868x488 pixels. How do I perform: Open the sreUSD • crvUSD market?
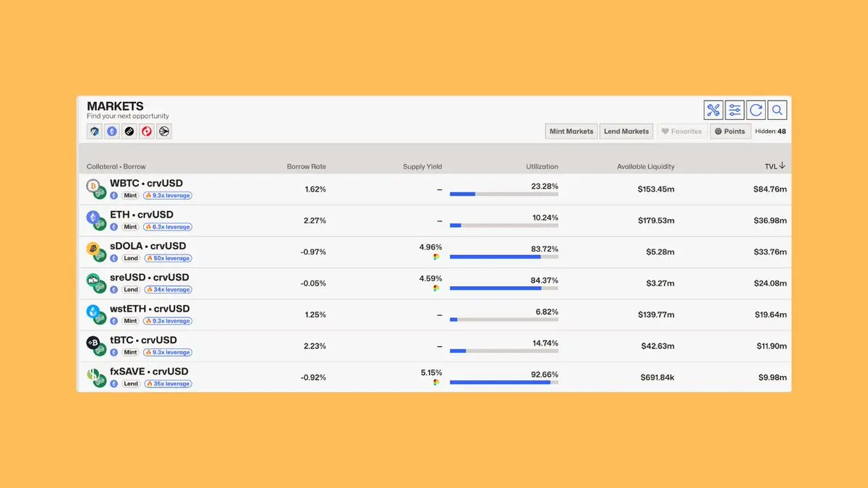point(150,278)
